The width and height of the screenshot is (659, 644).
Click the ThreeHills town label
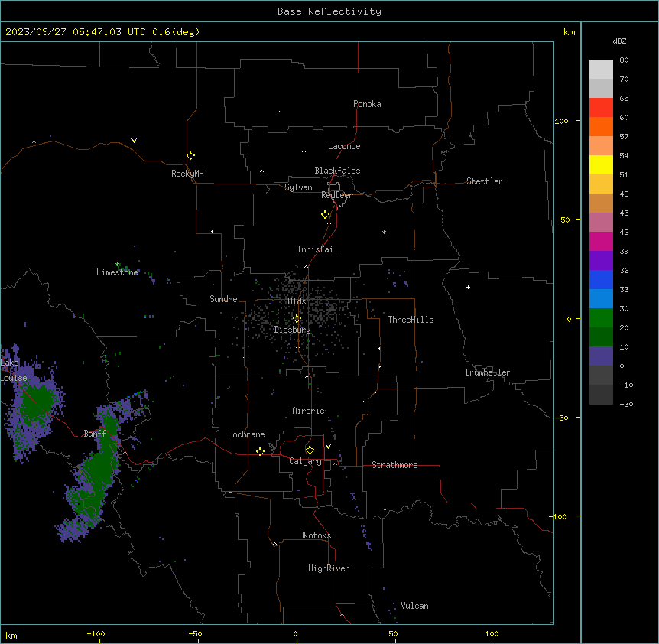click(x=411, y=320)
